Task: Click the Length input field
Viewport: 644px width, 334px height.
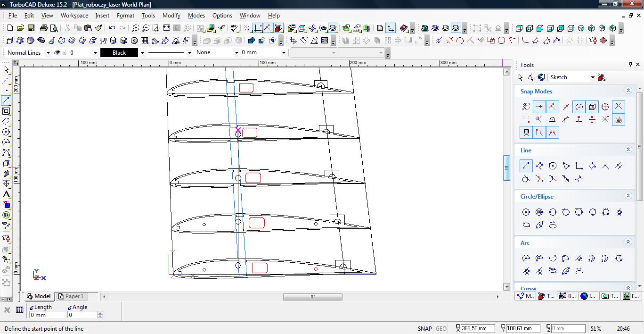Action: pos(47,315)
